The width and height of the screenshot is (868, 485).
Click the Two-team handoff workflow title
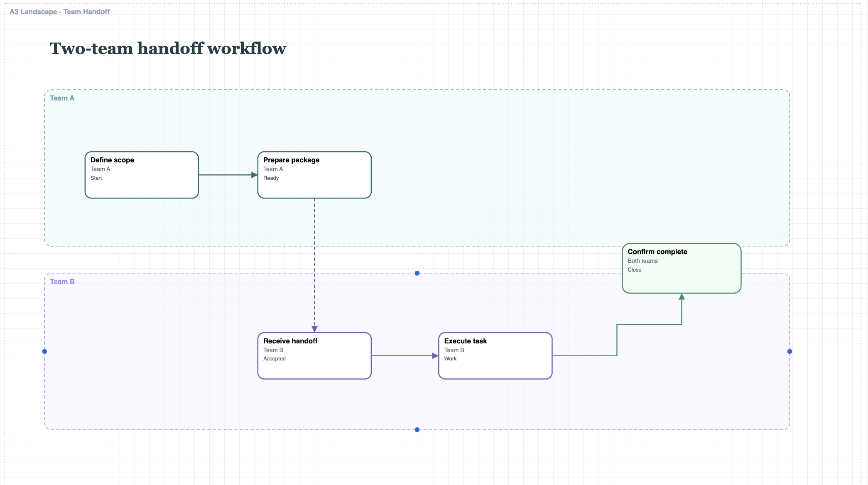point(168,49)
